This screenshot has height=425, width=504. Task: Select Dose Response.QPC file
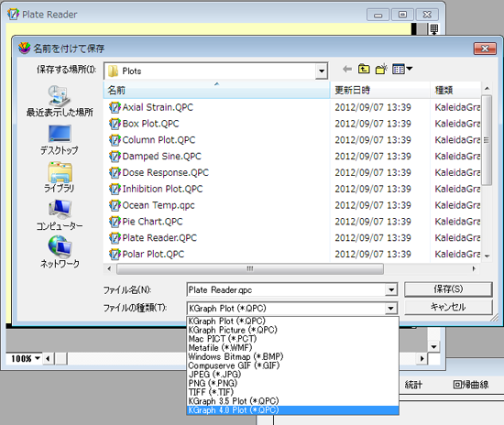[165, 173]
